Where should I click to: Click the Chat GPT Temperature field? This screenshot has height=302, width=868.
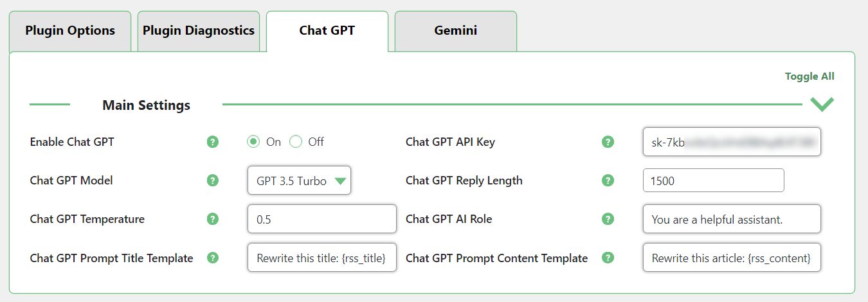pos(322,219)
